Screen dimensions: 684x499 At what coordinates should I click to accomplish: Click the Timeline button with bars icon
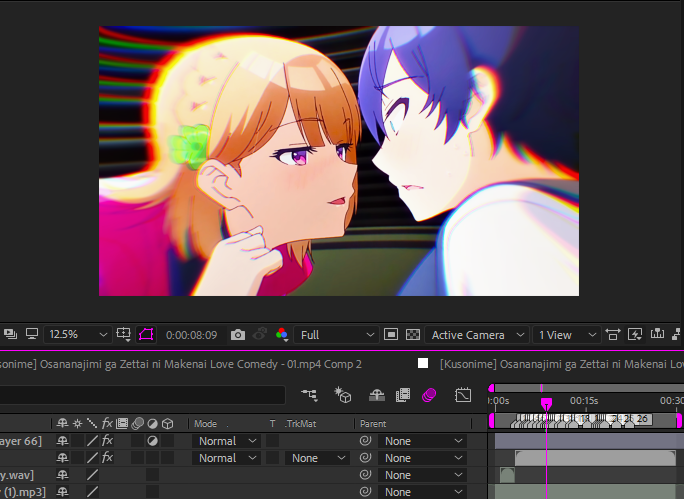click(657, 335)
